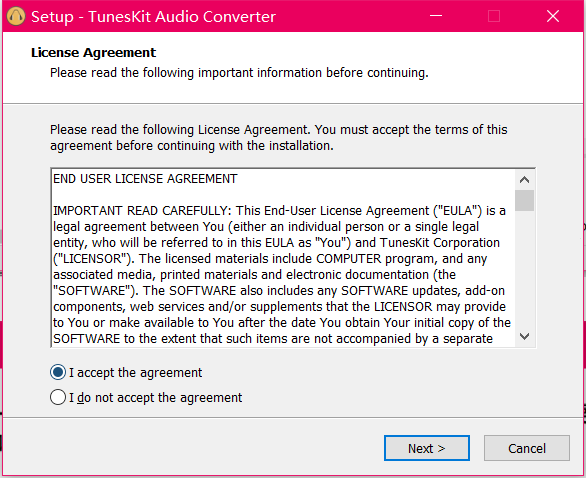The width and height of the screenshot is (586, 478).
Task: Click the greyed-out maximize window icon
Action: pos(494,16)
